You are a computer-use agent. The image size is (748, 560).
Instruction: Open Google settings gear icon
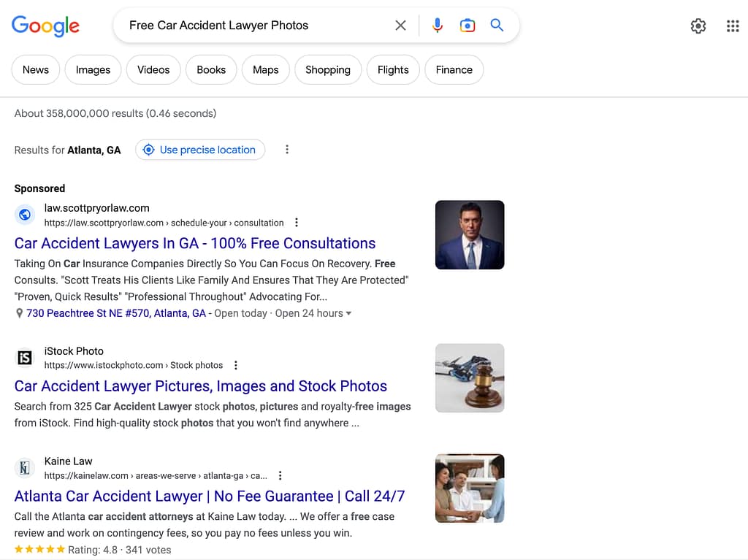(x=698, y=26)
